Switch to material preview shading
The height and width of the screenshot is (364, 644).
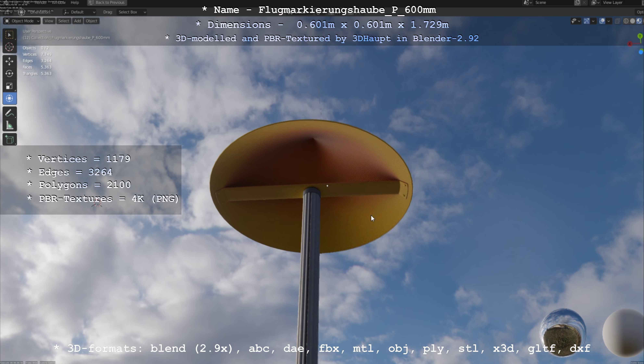click(x=639, y=21)
